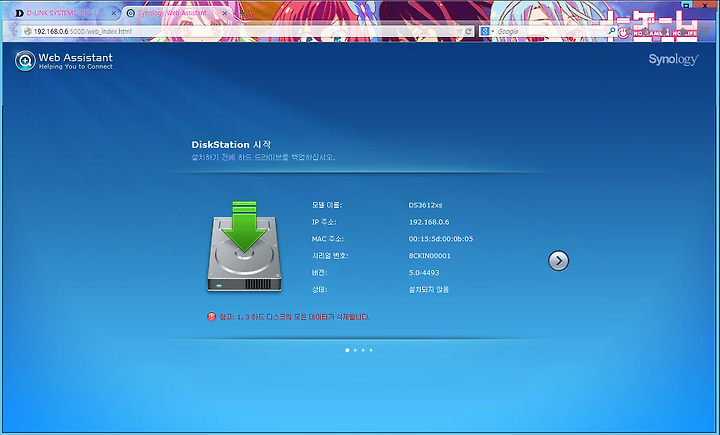Screen dimensions: 720x435
Task: Click the red warning icon
Action: [211, 316]
